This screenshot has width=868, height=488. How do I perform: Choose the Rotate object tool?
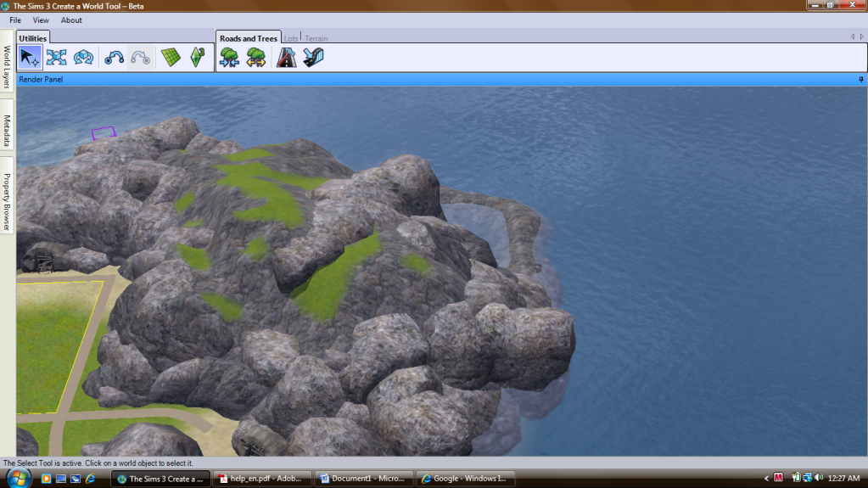coord(84,58)
